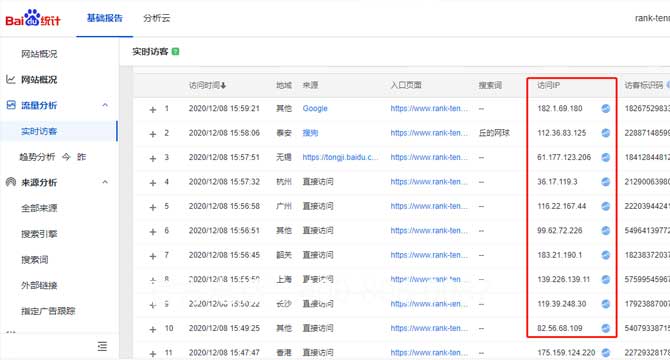The height and width of the screenshot is (360, 670).
Task: Click the 搜索词 column header
Action: coord(490,85)
